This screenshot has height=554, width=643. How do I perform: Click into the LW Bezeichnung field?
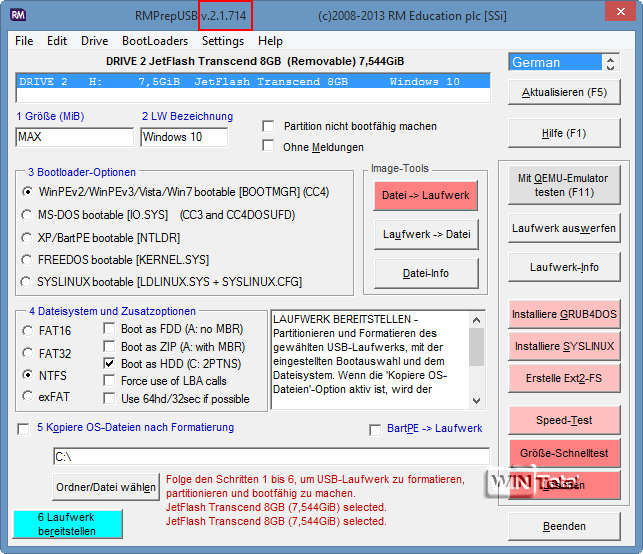(184, 137)
